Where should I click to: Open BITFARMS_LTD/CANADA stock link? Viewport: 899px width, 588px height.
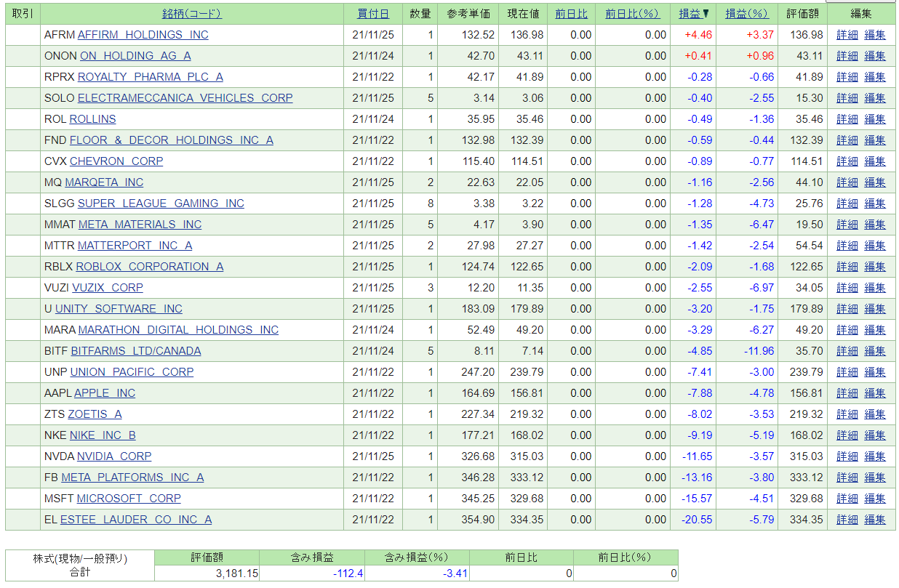[136, 351]
